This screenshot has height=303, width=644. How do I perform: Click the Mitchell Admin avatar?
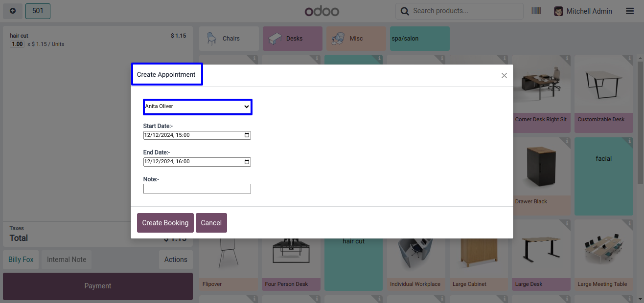pos(558,11)
